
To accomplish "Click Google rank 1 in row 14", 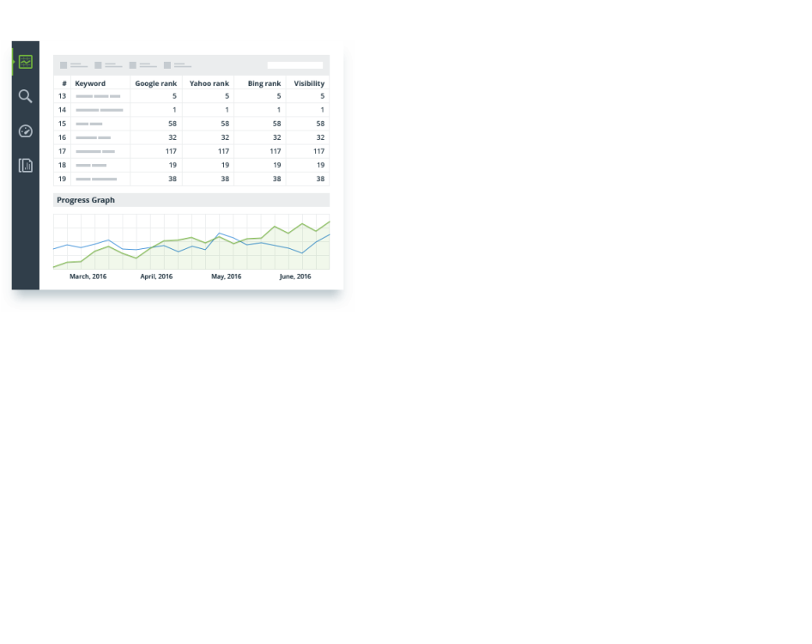I will (174, 110).
